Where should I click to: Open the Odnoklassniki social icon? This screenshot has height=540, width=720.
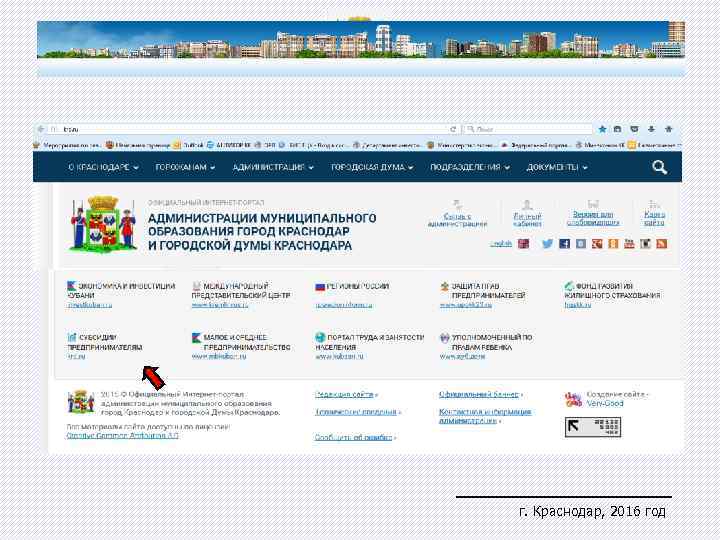pyautogui.click(x=613, y=243)
